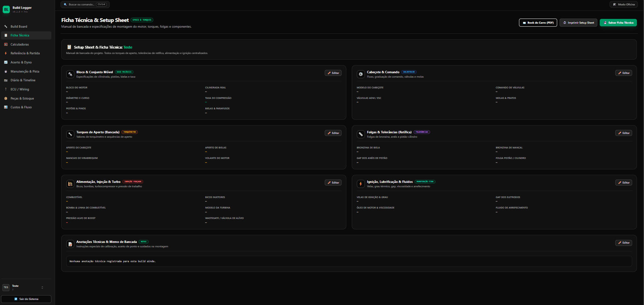Click the icon beside Diário & Timeline
644x305 pixels.
(6, 80)
